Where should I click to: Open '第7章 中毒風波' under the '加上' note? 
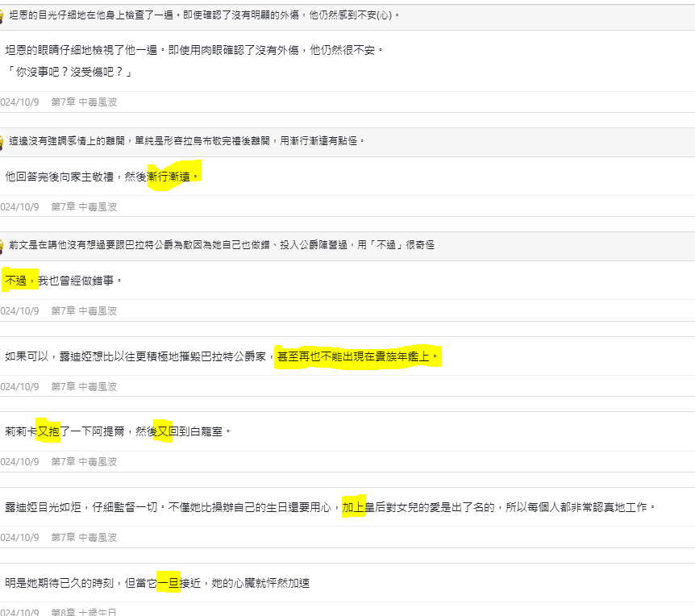click(84, 538)
